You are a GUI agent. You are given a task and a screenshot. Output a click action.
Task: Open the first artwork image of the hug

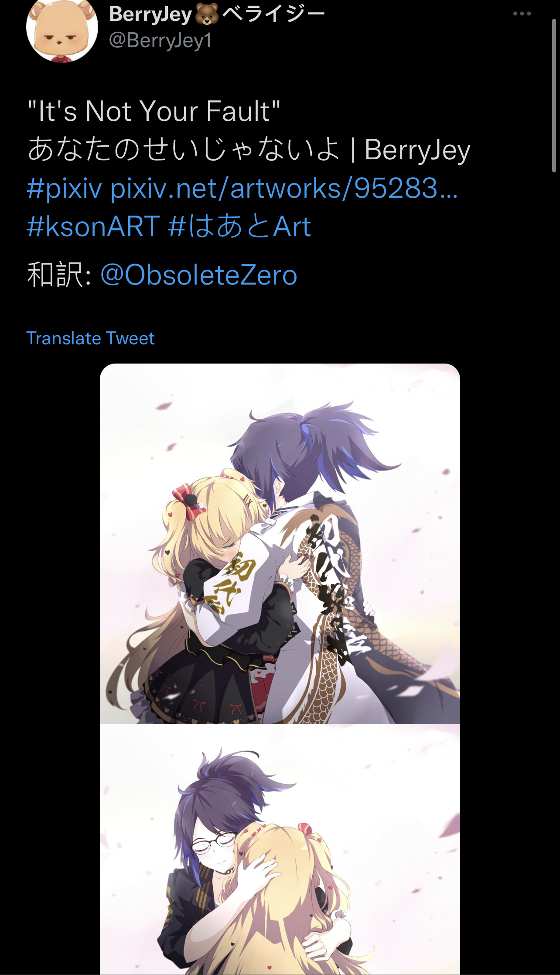[280, 543]
